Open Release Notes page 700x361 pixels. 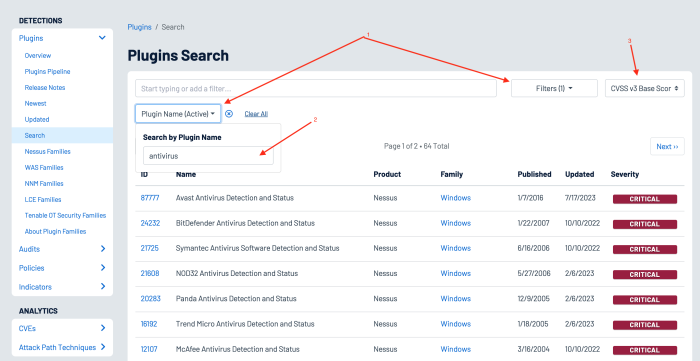(x=45, y=87)
